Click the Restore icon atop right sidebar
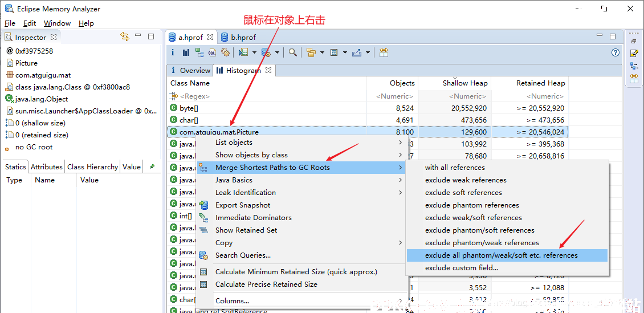Viewport: 644px width, 313px height. (634, 40)
